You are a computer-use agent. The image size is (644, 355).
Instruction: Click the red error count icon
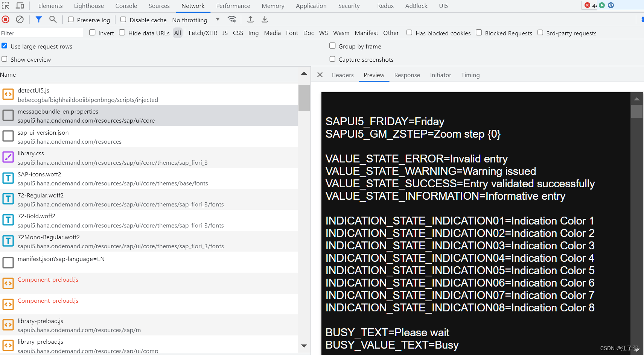point(587,5)
